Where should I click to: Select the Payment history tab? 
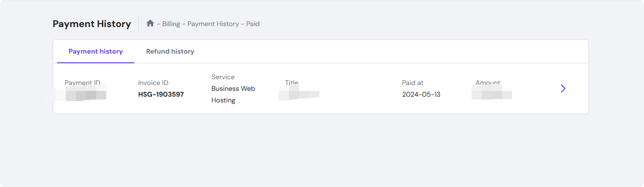[96, 51]
